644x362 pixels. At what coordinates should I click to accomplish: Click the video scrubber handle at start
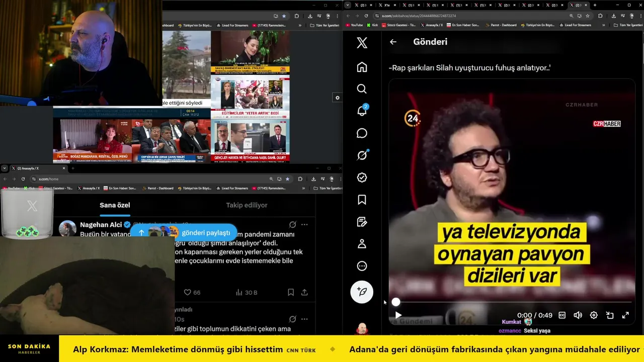point(396,302)
